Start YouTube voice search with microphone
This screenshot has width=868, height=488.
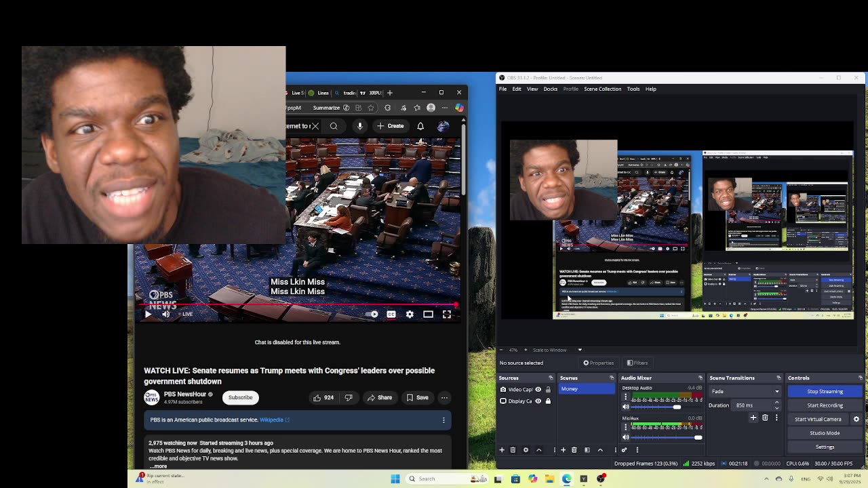360,126
